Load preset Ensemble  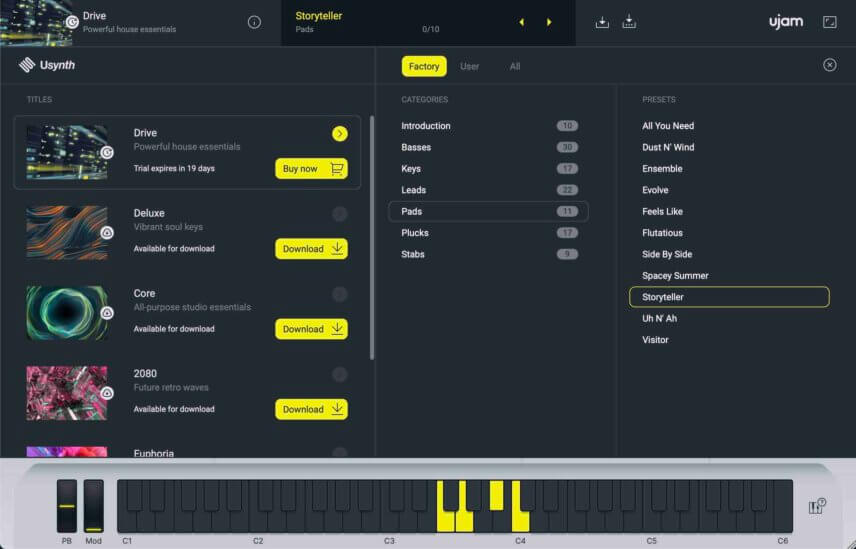tap(662, 169)
